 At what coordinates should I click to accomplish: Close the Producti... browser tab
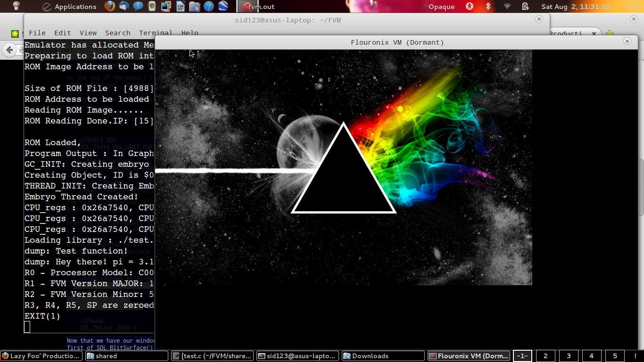[594, 33]
